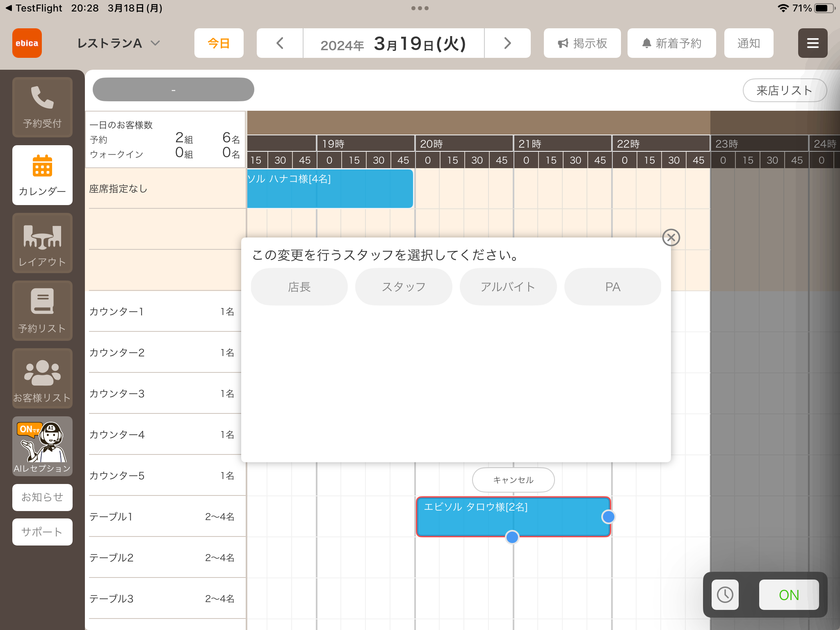Go to the next day arrow
840x630 pixels.
(x=507, y=43)
